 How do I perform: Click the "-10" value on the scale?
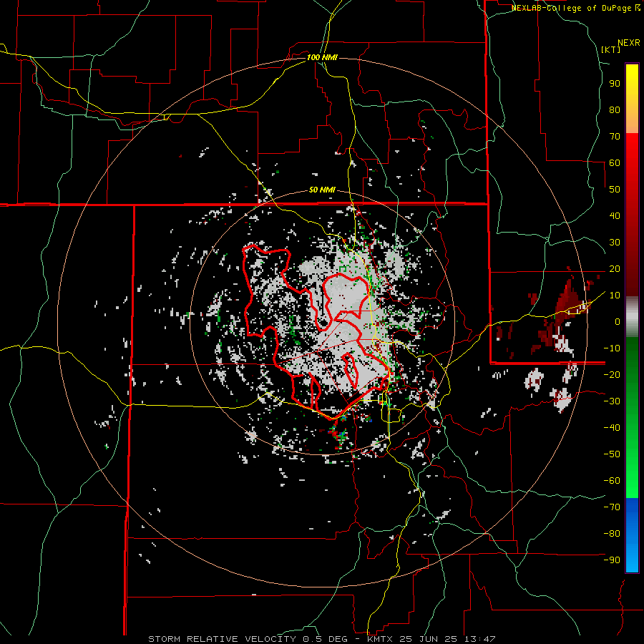(612, 348)
